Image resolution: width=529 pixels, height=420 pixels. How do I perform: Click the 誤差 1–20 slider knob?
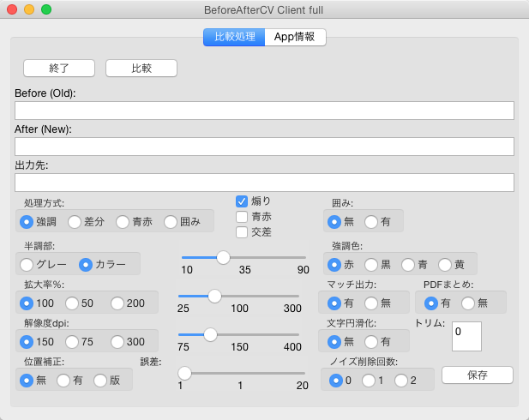tap(184, 373)
